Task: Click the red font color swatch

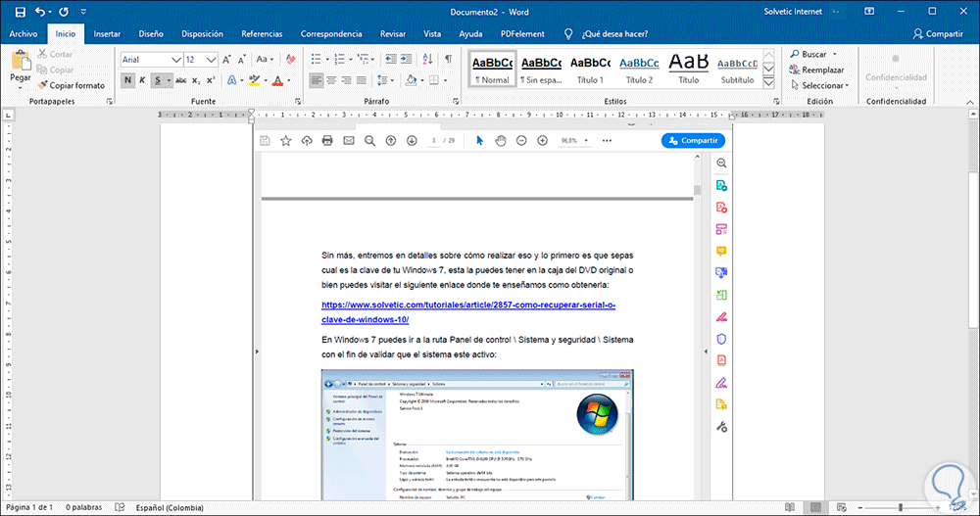Action: click(x=278, y=80)
